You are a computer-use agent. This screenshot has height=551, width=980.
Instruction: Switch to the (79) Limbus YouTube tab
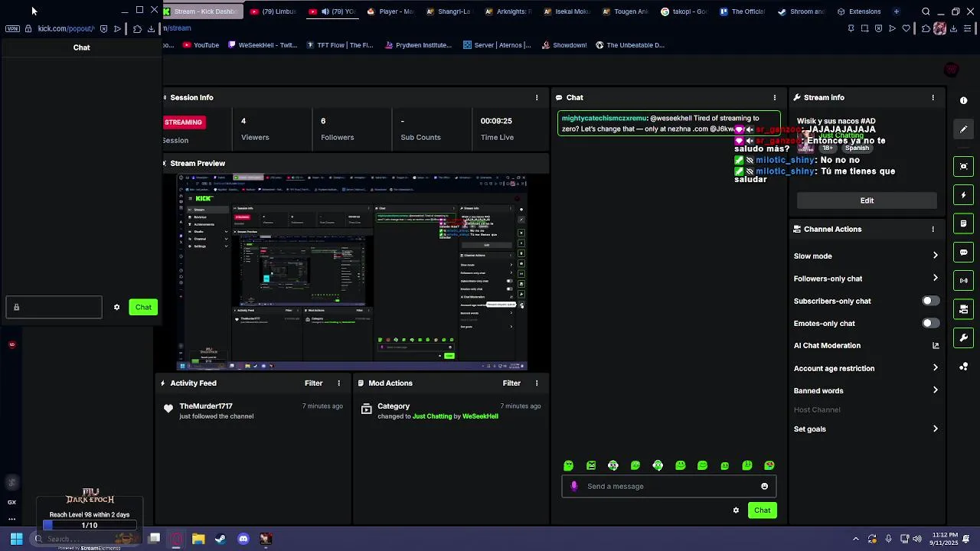pyautogui.click(x=273, y=11)
